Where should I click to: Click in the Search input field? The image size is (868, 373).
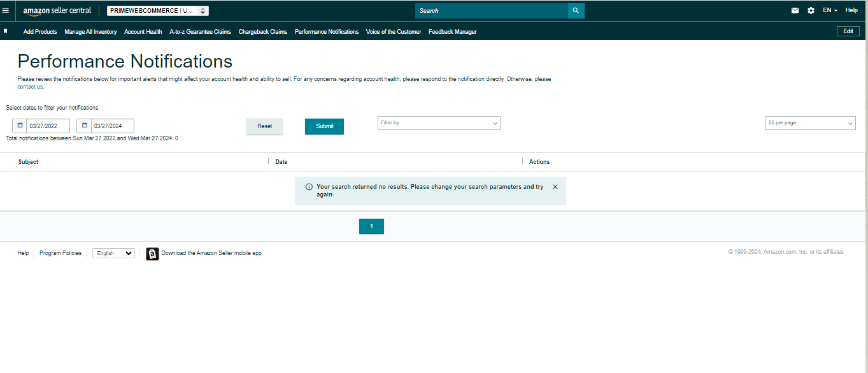point(492,11)
